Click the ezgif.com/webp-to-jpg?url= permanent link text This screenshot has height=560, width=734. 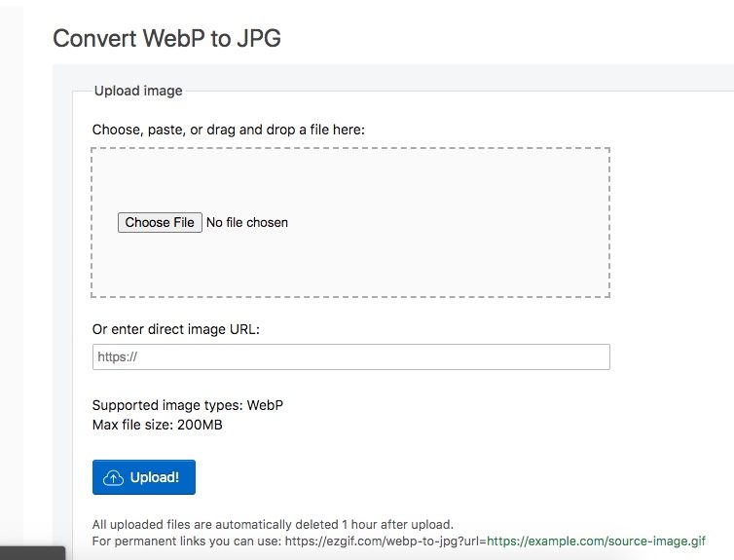point(385,541)
